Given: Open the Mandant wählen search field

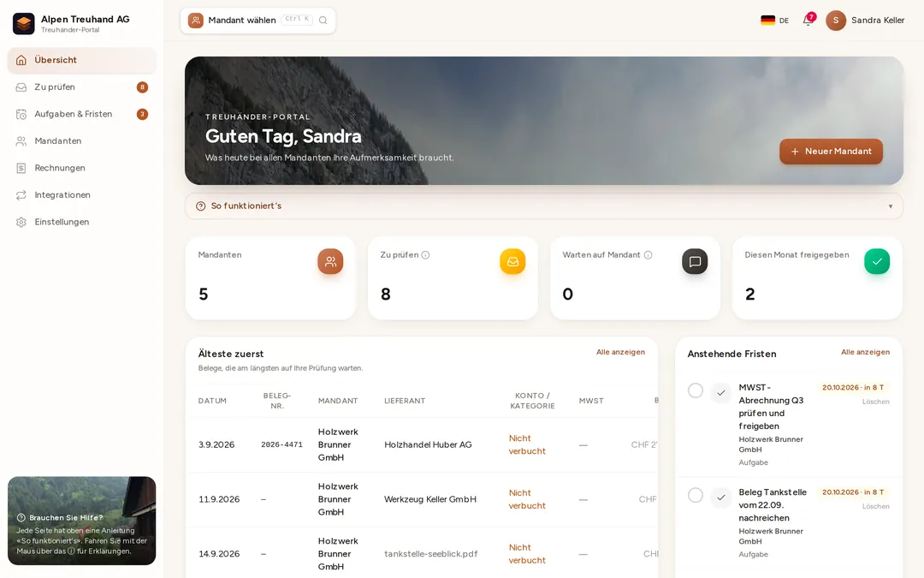Looking at the screenshot, I should tap(258, 21).
